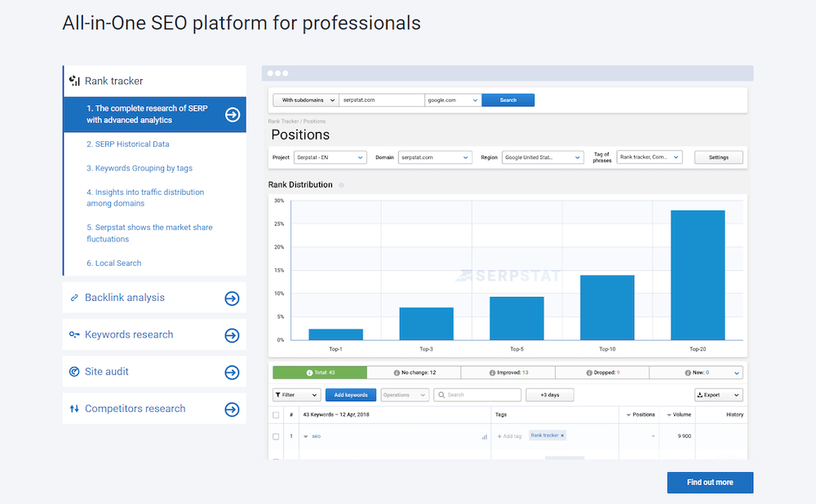
Task: Select the Improved: 13 tab
Action: click(x=508, y=373)
